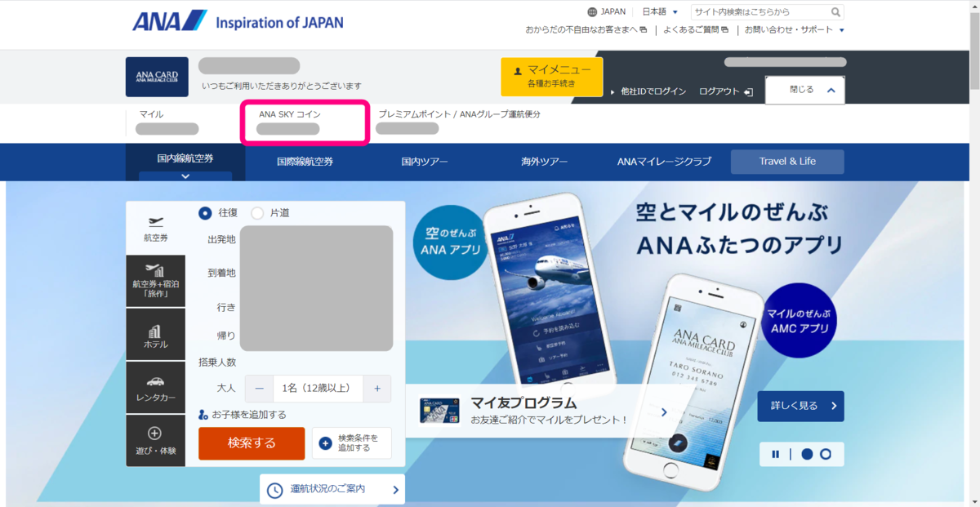Expand the 国内線航空券 tab chevron
The image size is (980, 507).
click(185, 176)
